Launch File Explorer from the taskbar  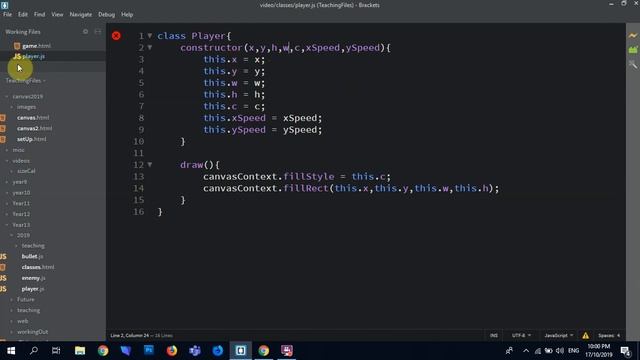[80, 351]
